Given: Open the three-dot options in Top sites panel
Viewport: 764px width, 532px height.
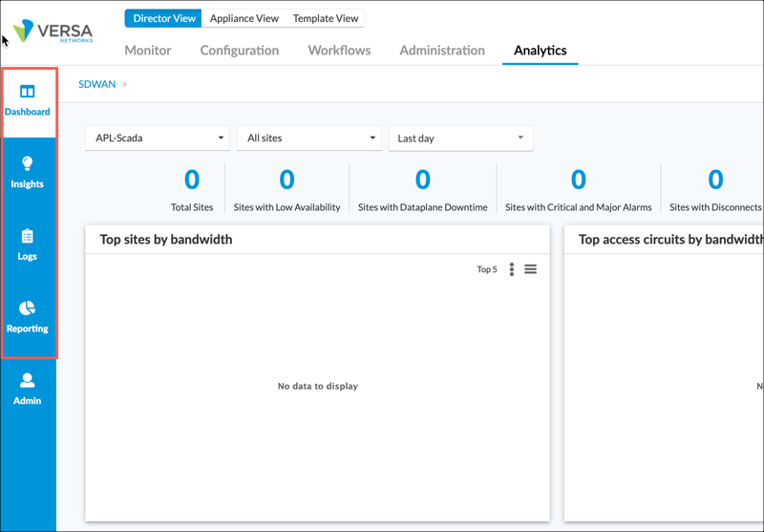Looking at the screenshot, I should tap(512, 269).
